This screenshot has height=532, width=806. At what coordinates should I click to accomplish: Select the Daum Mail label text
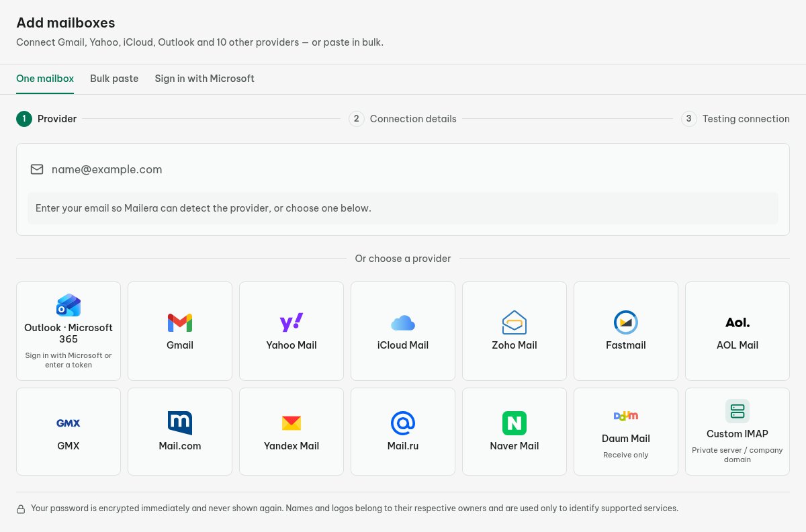coord(626,439)
